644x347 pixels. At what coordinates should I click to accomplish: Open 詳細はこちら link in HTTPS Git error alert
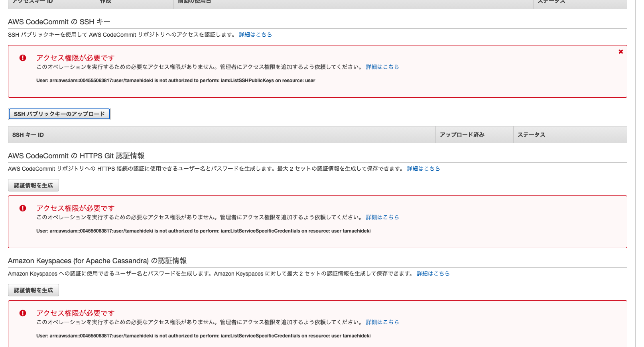[382, 217]
